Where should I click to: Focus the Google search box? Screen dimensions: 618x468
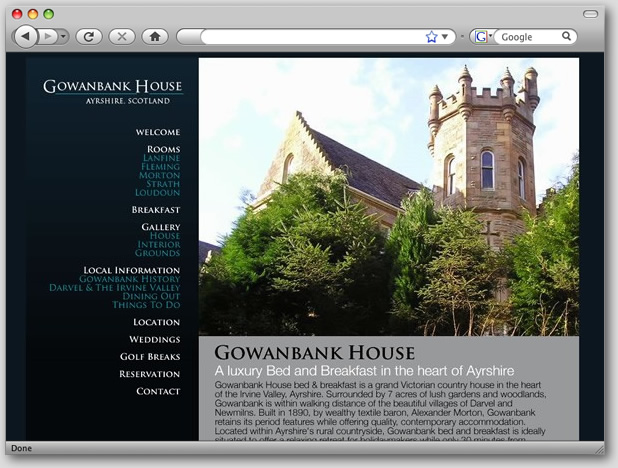tap(528, 37)
